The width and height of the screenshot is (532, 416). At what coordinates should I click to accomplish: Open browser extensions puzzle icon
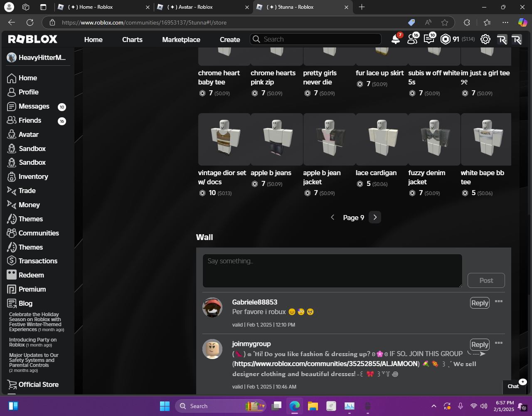coord(467,22)
